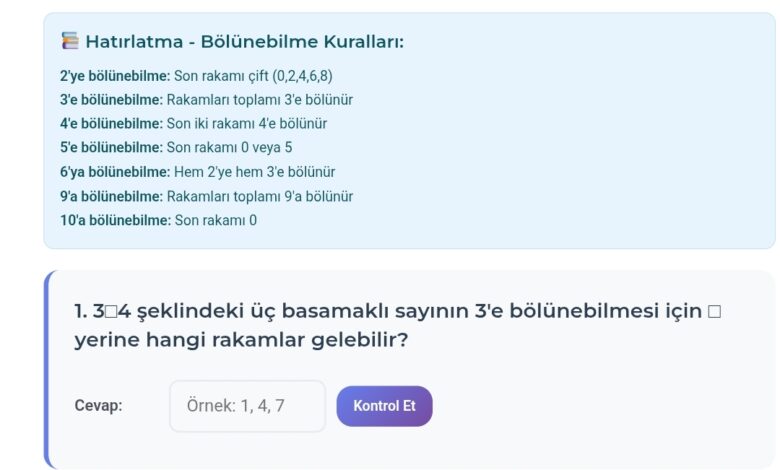Click the "Cevap:" label text

pyautogui.click(x=98, y=406)
